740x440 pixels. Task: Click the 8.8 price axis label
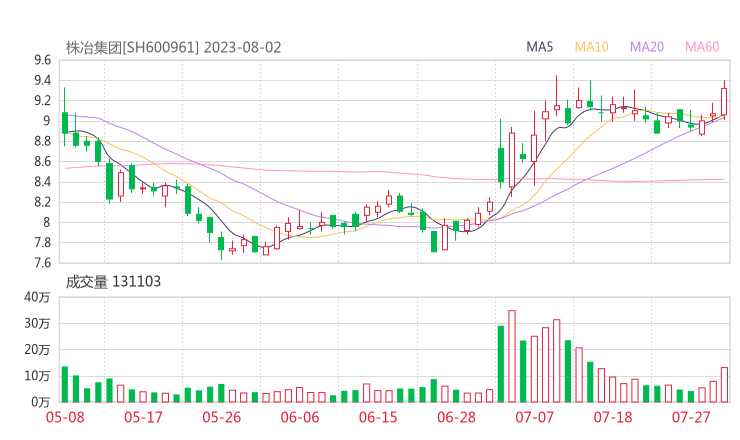[42, 141]
